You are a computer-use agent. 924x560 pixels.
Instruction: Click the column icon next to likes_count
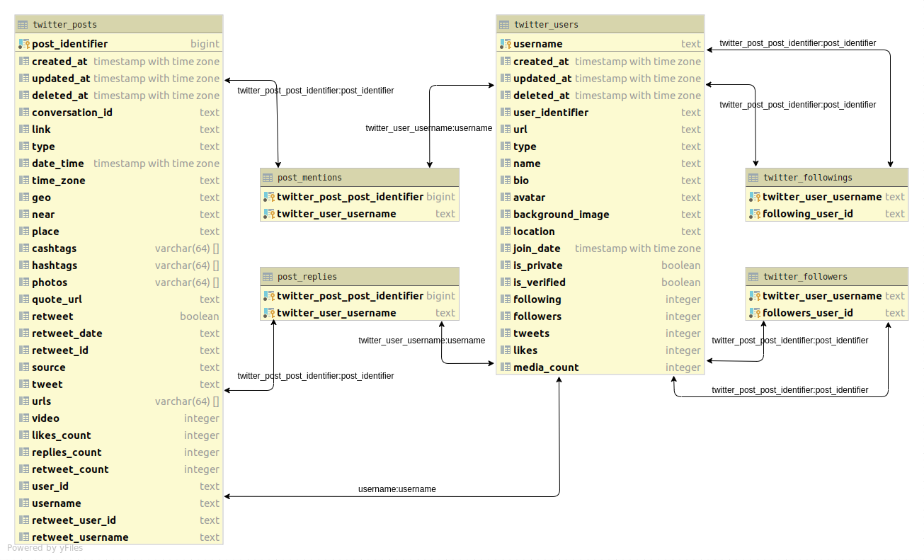pyautogui.click(x=24, y=435)
